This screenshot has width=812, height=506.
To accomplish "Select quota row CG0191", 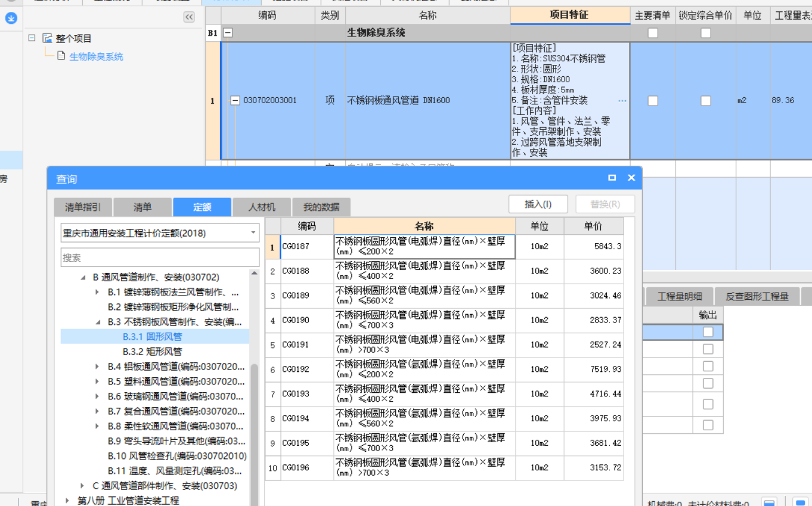I will (x=444, y=344).
